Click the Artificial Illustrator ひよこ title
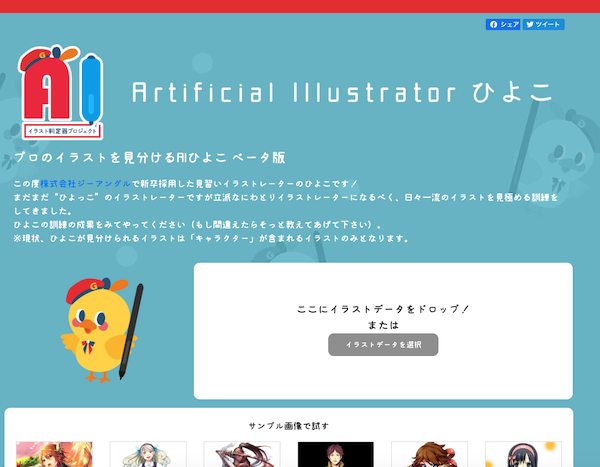This screenshot has height=467, width=600. [x=342, y=92]
